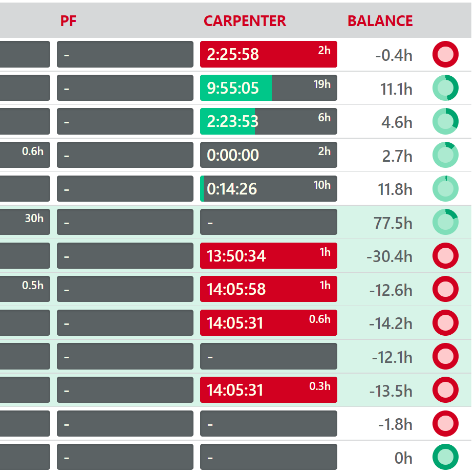
Task: Click the red circle indicator next to -1.8h
Action: pos(445,423)
